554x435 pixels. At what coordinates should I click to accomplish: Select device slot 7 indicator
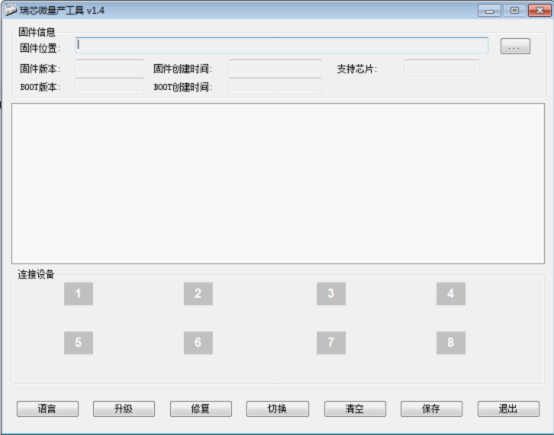pyautogui.click(x=331, y=342)
